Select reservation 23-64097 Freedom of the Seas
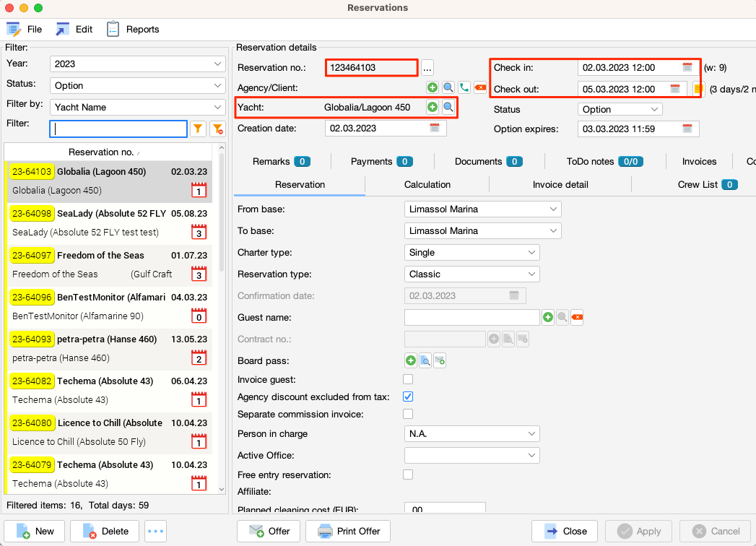The image size is (756, 546). (x=108, y=264)
